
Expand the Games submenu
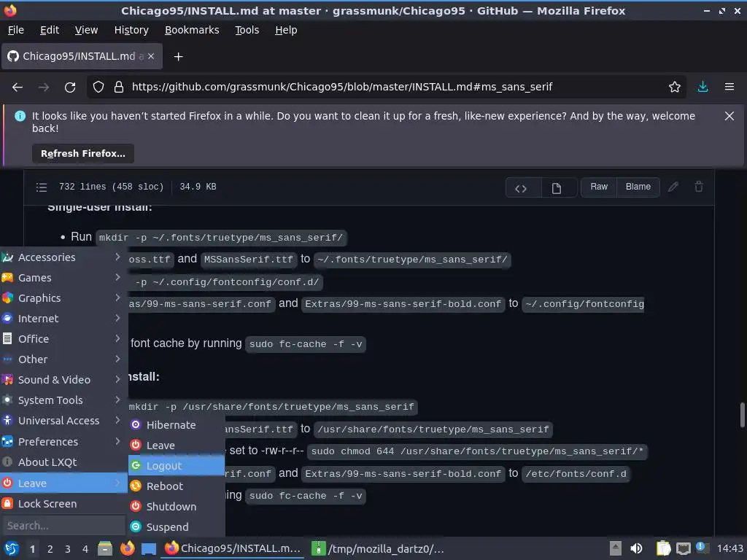(64, 278)
